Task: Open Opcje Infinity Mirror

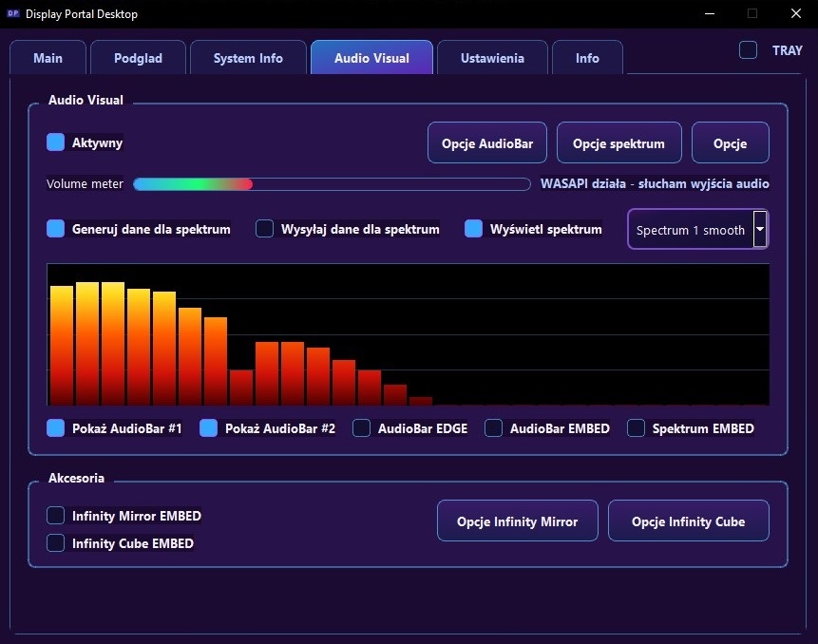Action: (x=517, y=521)
